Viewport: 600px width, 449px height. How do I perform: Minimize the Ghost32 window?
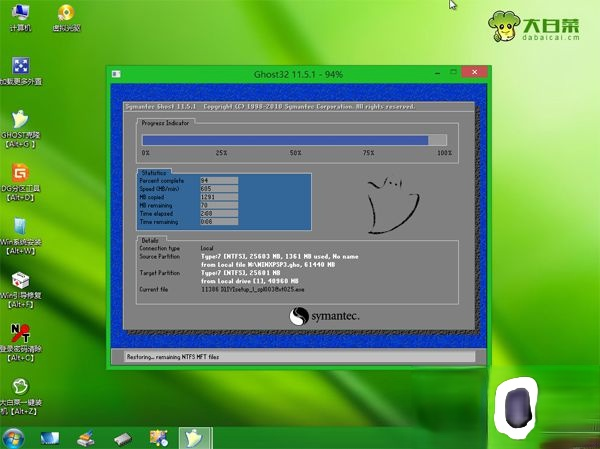[437, 72]
